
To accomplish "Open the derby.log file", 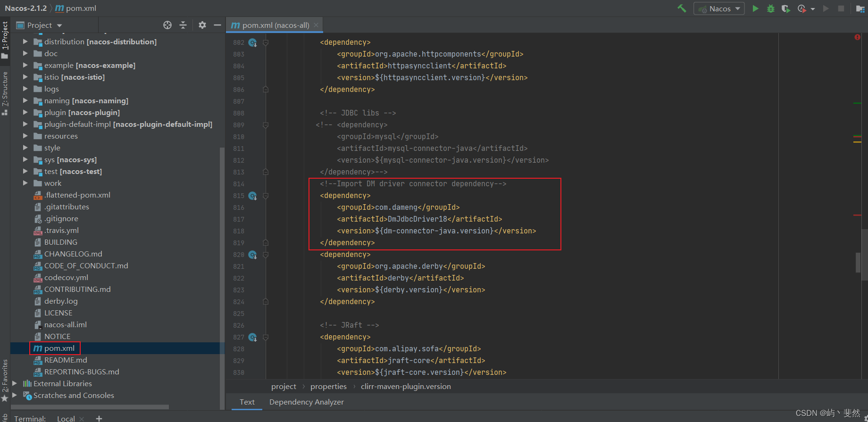I will coord(56,301).
